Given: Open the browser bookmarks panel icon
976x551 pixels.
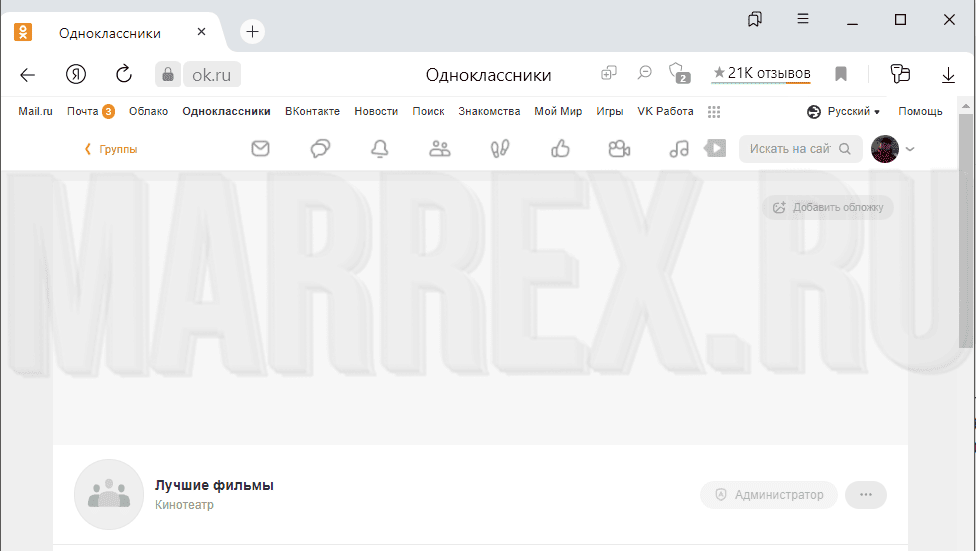Looking at the screenshot, I should pos(754,19).
